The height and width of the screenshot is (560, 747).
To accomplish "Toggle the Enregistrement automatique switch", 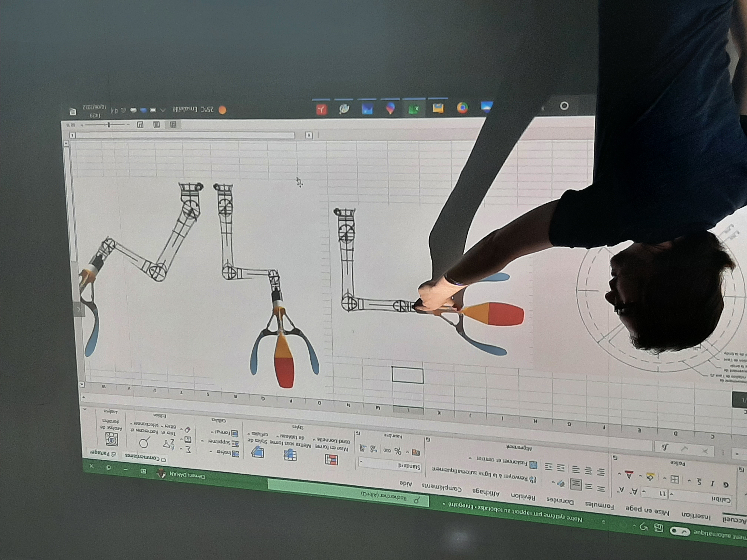I will pos(680,531).
